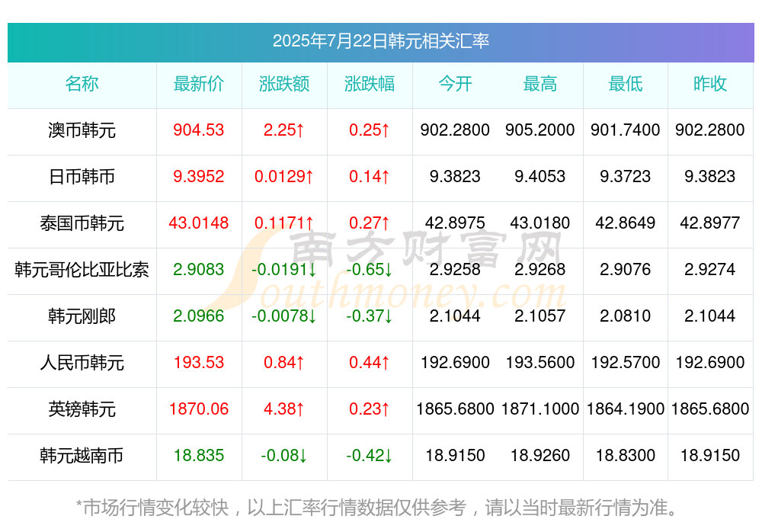Click the 今开 column header
Viewport: 762px width, 532px height.
pos(455,84)
